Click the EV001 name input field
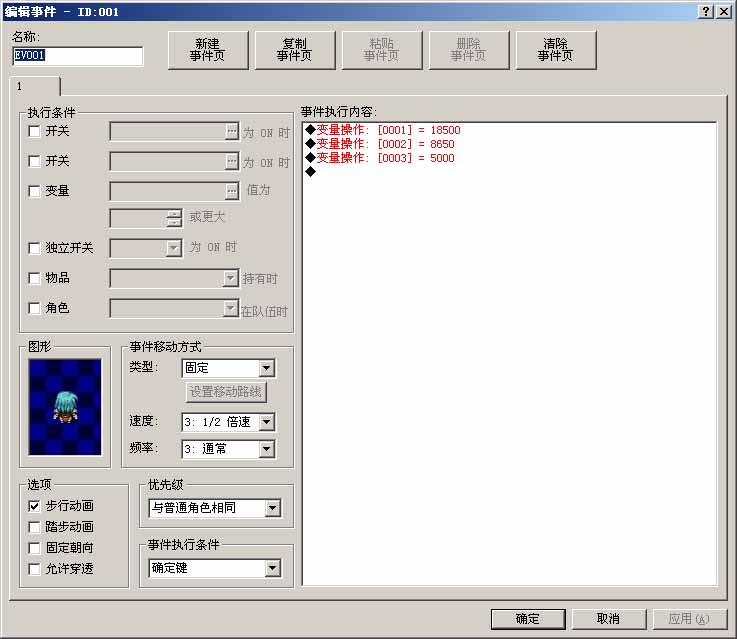This screenshot has width=737, height=639. point(78,55)
